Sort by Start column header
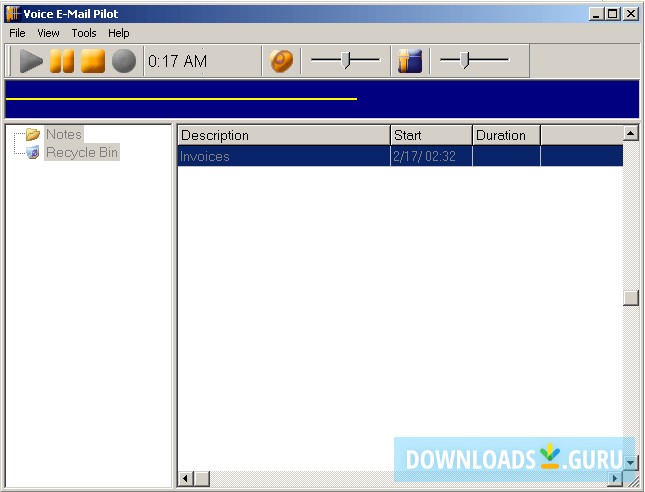 pyautogui.click(x=432, y=135)
